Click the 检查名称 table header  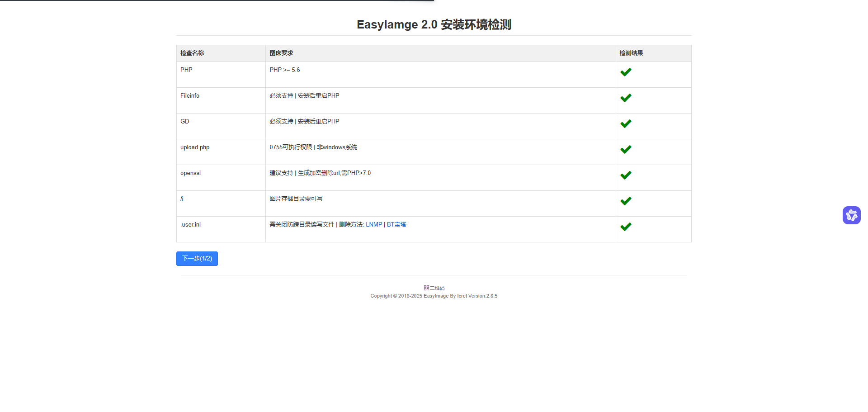(x=191, y=53)
